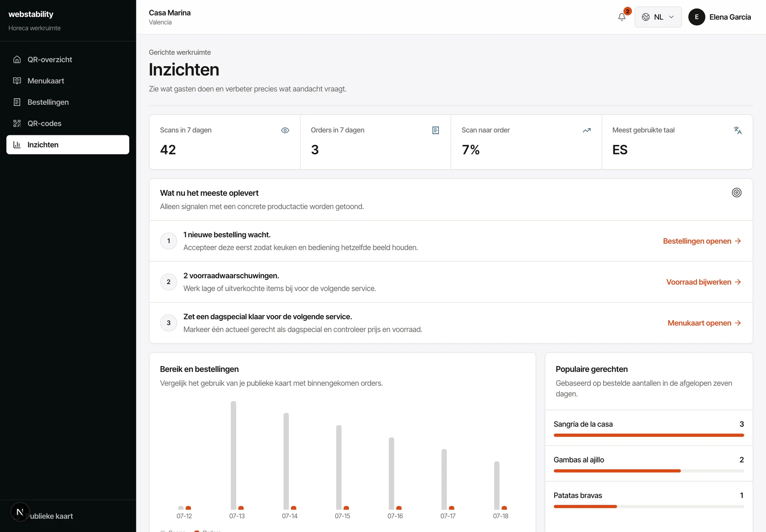766x532 pixels.
Task: Open QR-codes in the sidebar
Action: [x=68, y=123]
